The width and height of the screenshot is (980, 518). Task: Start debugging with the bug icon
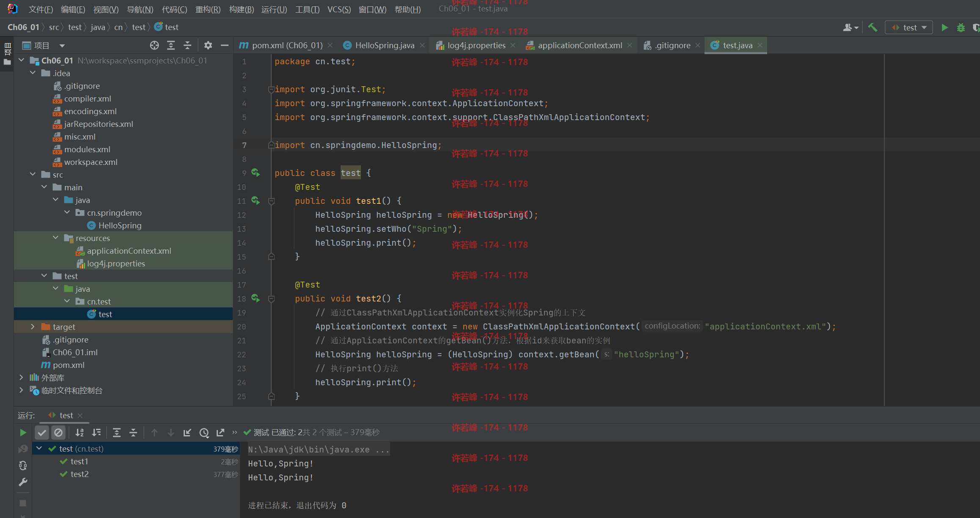pyautogui.click(x=961, y=27)
